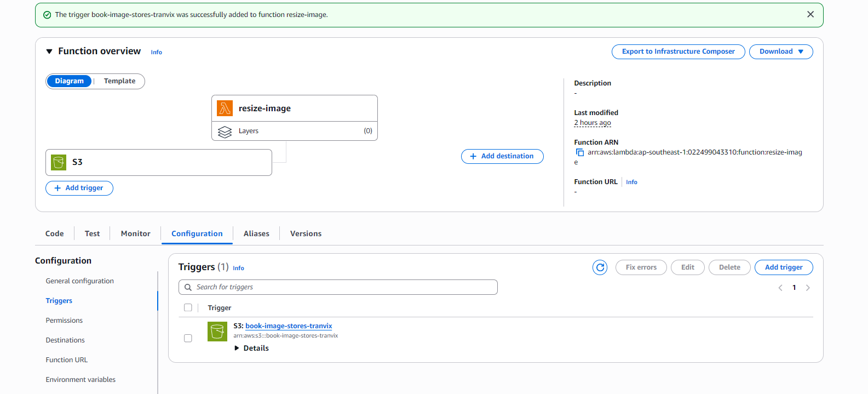Open Function URL in configuration sidebar

(67, 360)
